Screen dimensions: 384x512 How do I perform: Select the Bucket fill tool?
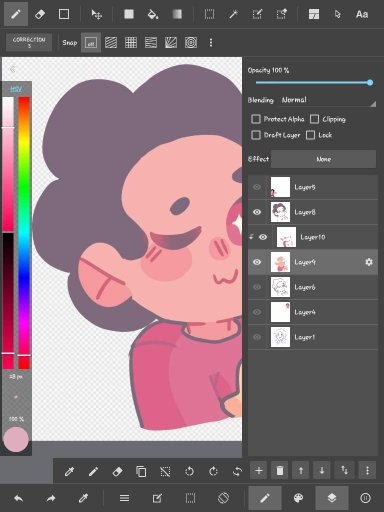pyautogui.click(x=153, y=14)
